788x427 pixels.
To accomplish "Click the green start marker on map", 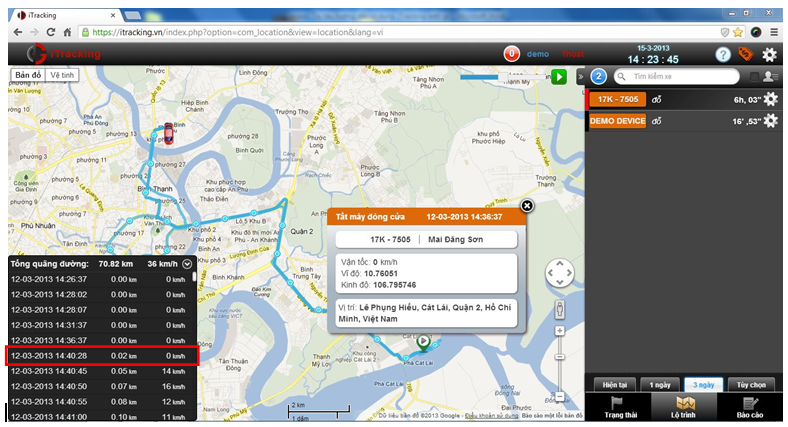I will click(x=424, y=342).
